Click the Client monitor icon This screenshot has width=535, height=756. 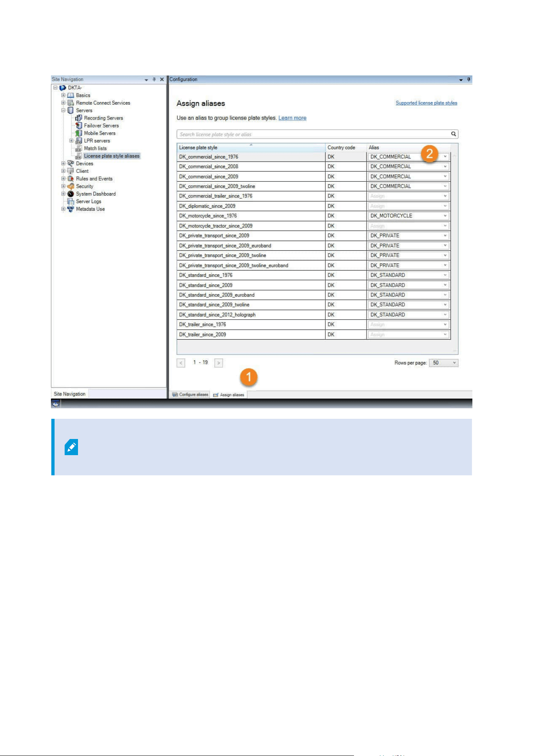click(71, 171)
